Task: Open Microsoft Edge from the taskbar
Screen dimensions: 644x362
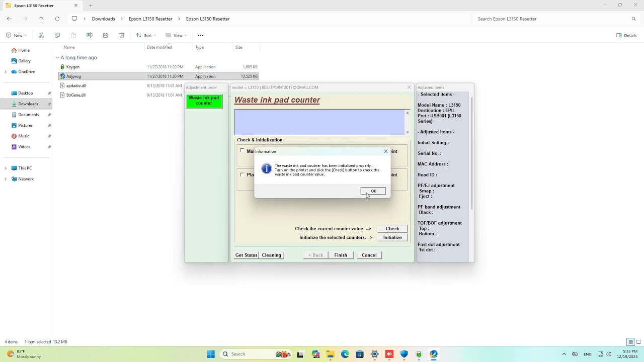Action: click(345, 354)
